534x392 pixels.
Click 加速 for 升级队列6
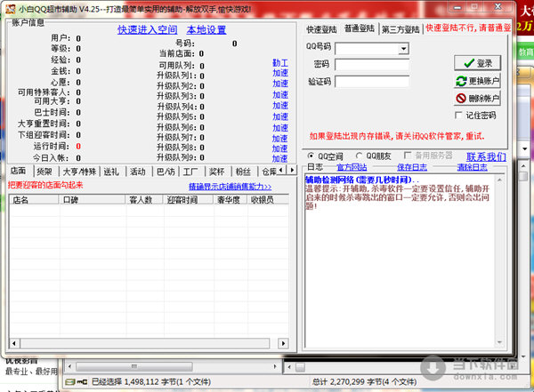[x=280, y=128]
